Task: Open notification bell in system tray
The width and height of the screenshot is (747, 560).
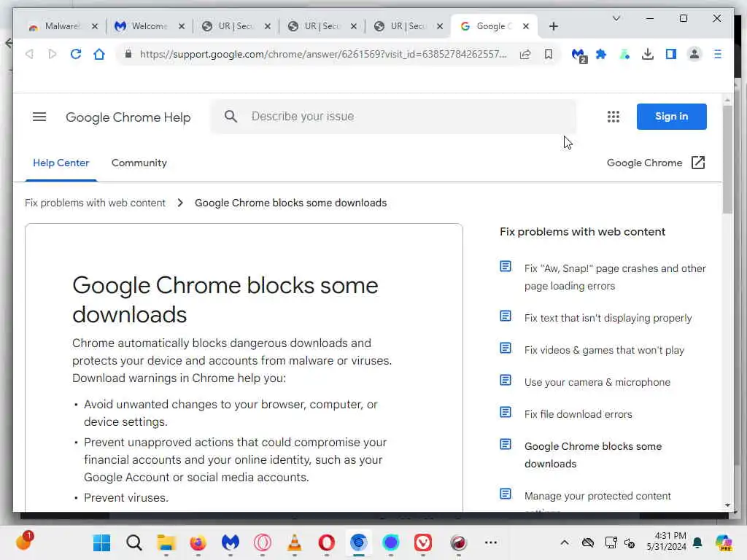Action: (x=698, y=542)
